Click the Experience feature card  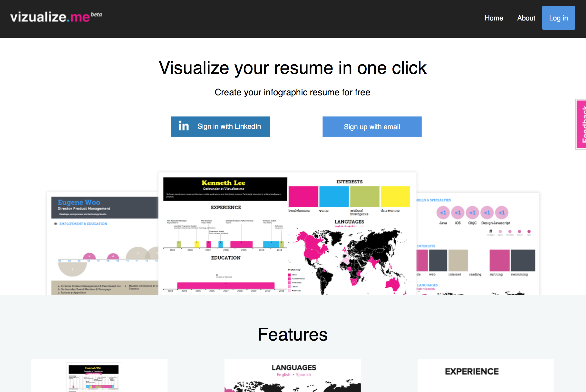(x=486, y=375)
